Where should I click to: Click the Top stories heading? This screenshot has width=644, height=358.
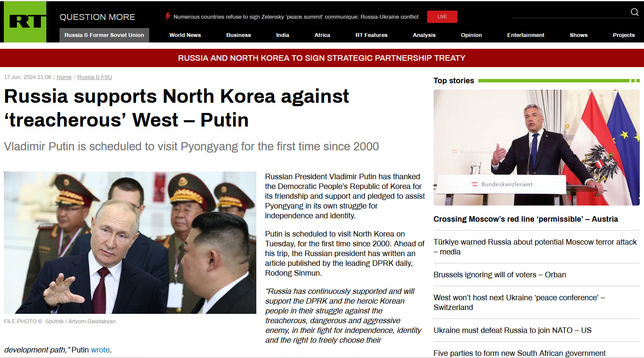(454, 81)
